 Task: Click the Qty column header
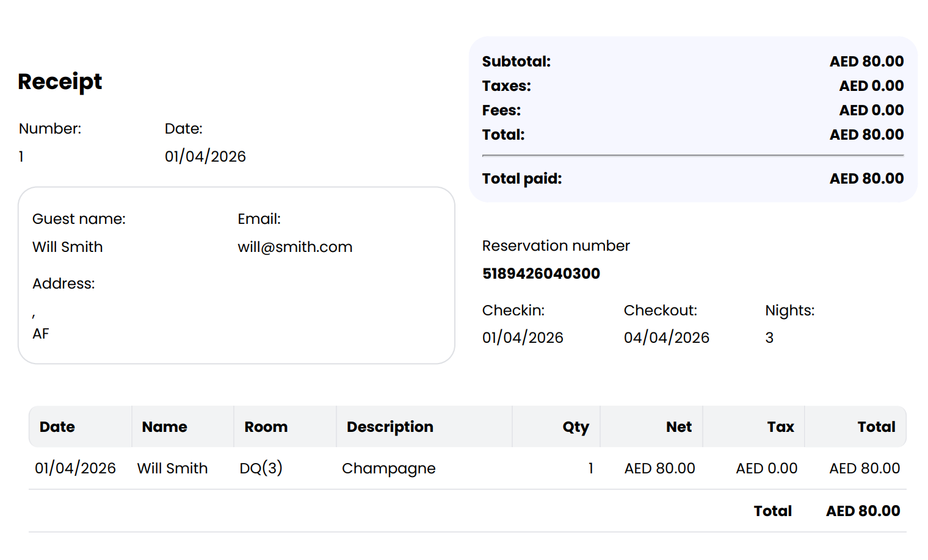coord(576,427)
